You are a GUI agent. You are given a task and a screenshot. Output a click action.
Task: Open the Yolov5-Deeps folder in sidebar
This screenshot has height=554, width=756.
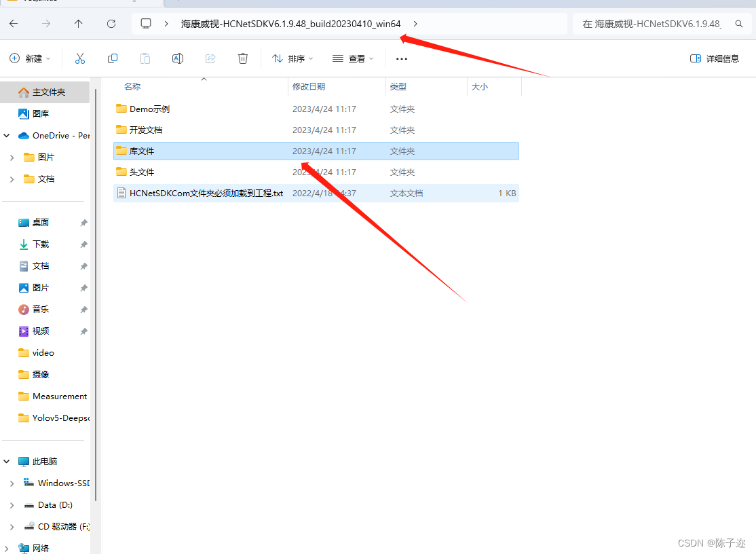pyautogui.click(x=53, y=418)
